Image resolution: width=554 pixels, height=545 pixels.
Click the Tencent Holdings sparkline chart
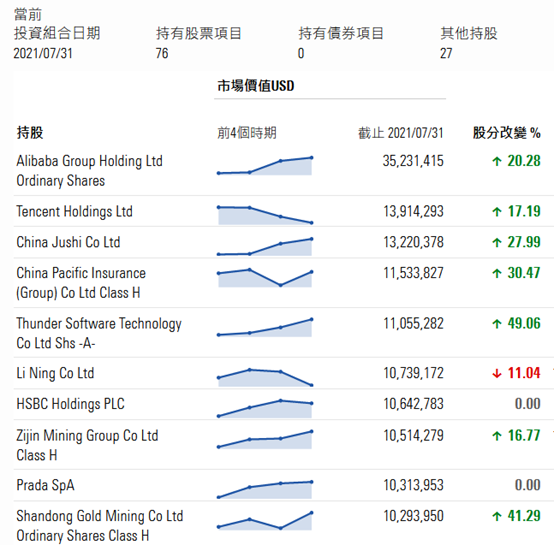265,215
